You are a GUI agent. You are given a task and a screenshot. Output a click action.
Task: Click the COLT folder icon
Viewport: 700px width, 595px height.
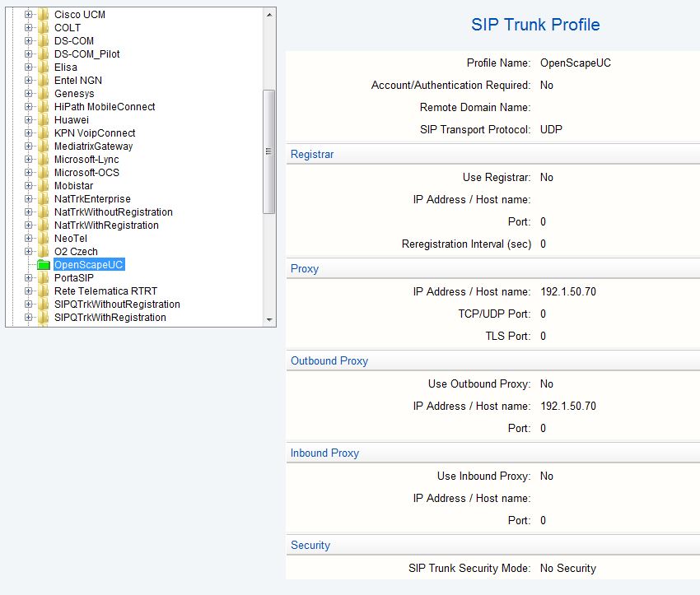coord(44,28)
